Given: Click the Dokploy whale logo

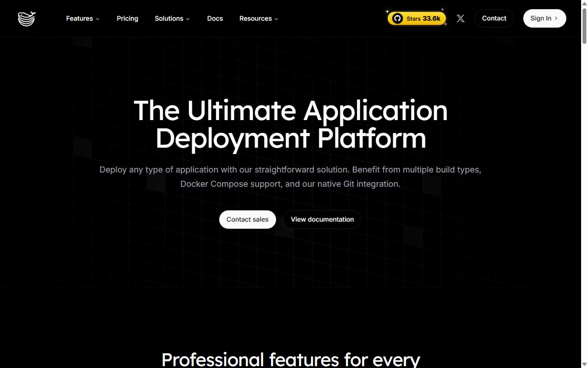Looking at the screenshot, I should [27, 18].
